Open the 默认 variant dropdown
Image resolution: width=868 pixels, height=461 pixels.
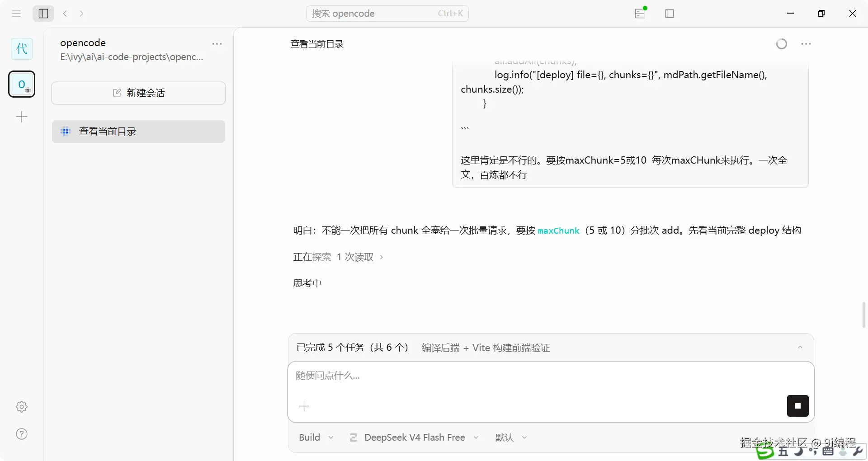[x=511, y=437]
